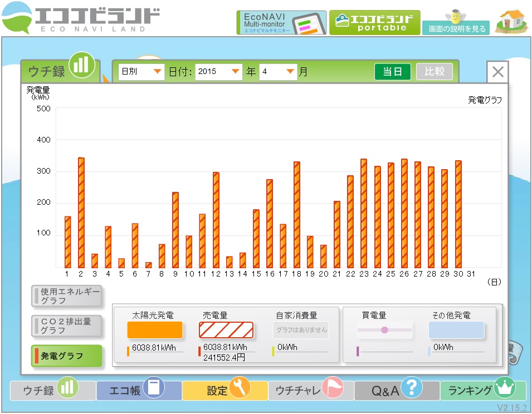Click the Eco Navi Land logo
Screen dimensions: 532x414
tap(81, 18)
